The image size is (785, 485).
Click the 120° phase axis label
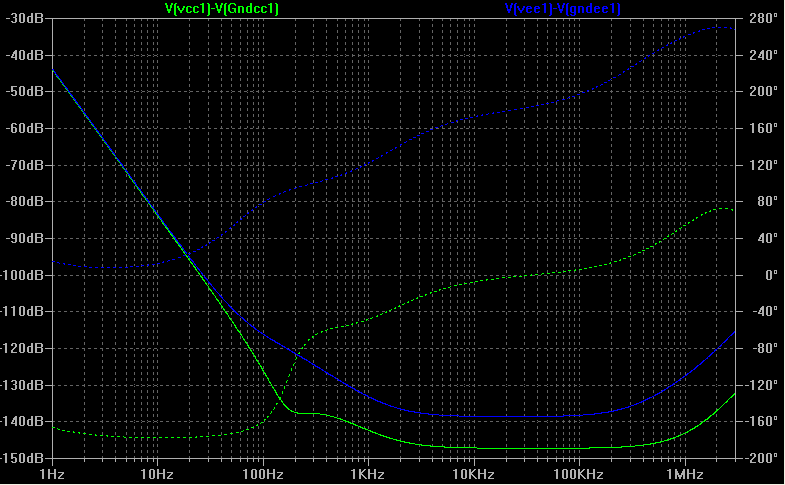click(764, 165)
